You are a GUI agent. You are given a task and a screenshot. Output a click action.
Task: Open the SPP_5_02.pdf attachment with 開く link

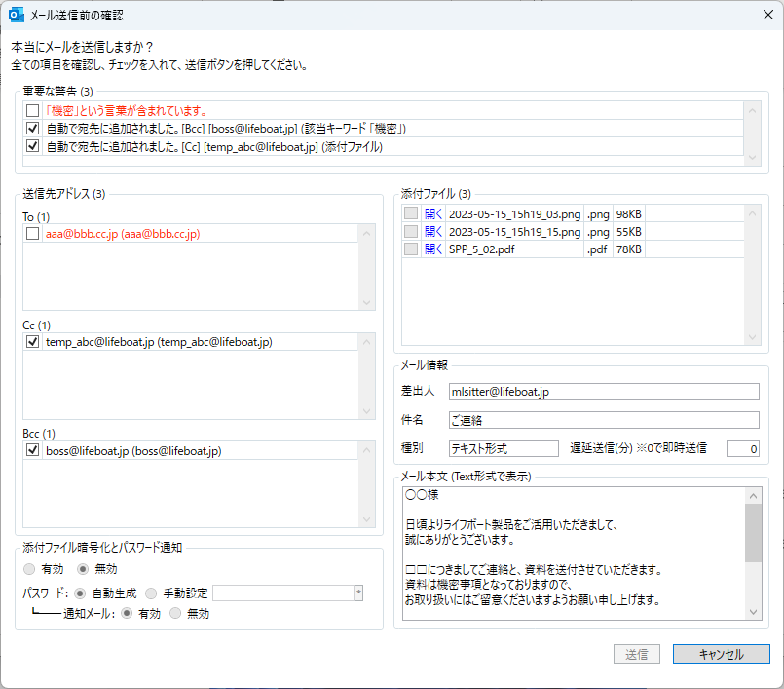(x=432, y=249)
